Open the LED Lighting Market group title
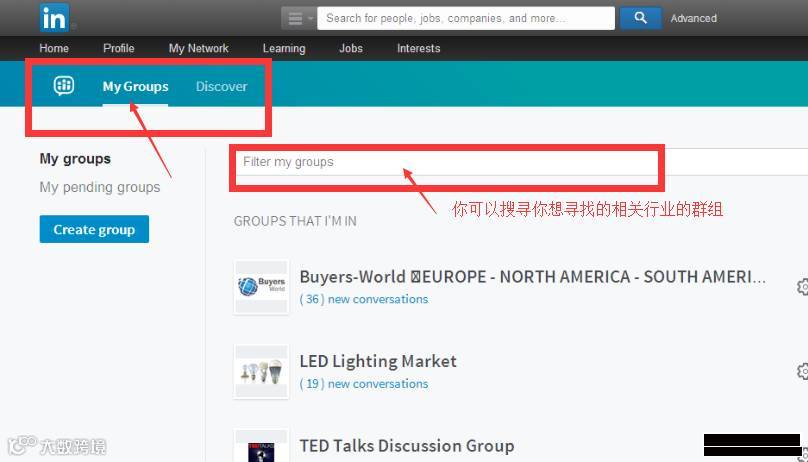The height and width of the screenshot is (462, 808). click(378, 361)
